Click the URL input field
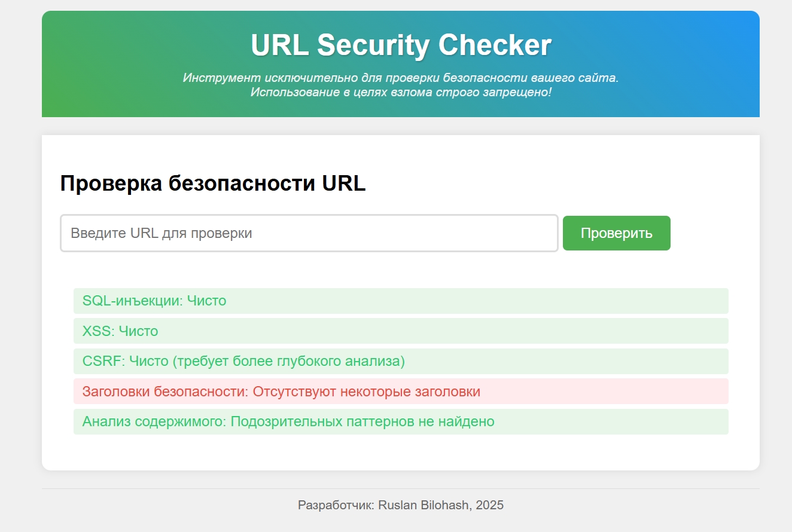Image resolution: width=792 pixels, height=532 pixels. point(309,233)
